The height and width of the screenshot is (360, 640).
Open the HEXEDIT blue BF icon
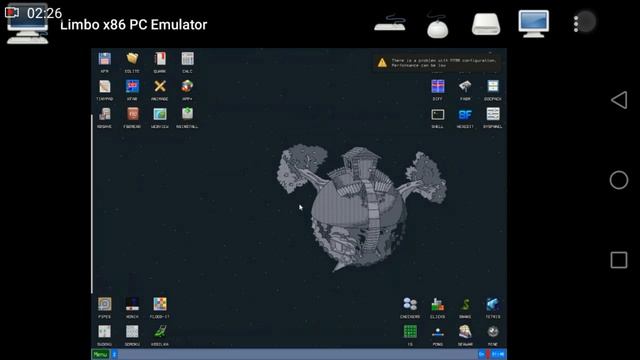(x=465, y=114)
